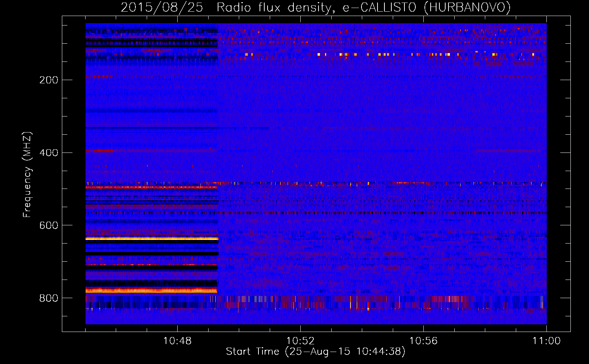Screen dimensions: 589x364
Task: Select the 400 frequency tick label
Action: pos(49,153)
